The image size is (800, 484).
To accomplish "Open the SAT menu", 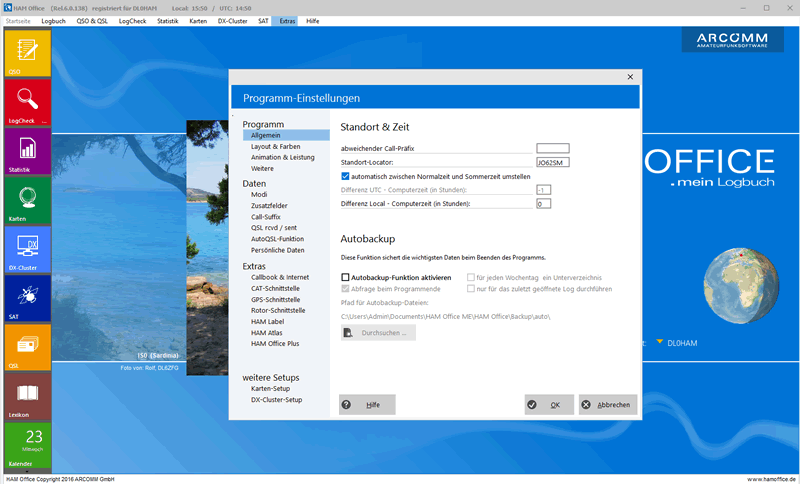I will [263, 21].
